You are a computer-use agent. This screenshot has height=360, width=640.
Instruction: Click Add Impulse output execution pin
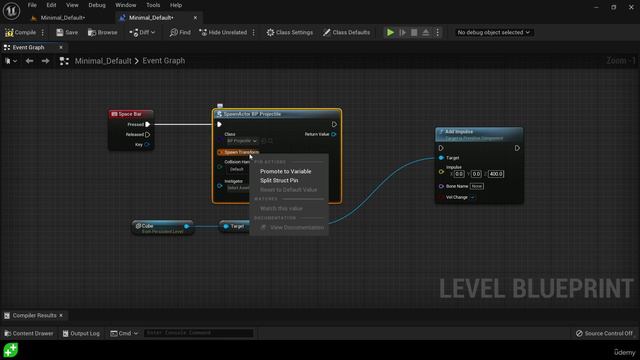tap(517, 148)
